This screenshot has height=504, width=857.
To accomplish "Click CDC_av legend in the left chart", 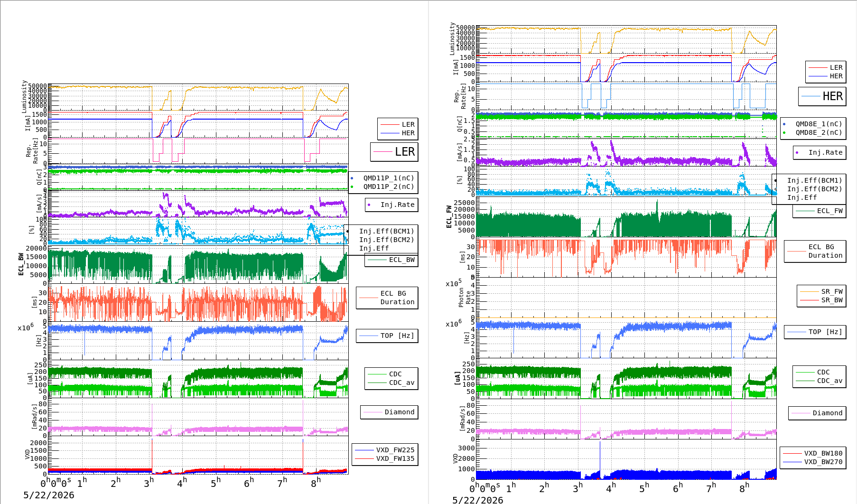I will point(401,383).
